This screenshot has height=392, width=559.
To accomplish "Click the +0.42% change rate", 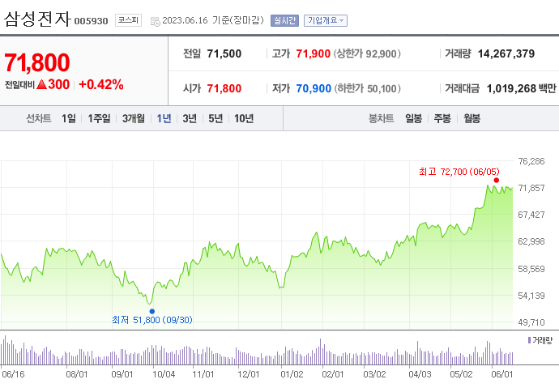I will tap(101, 84).
